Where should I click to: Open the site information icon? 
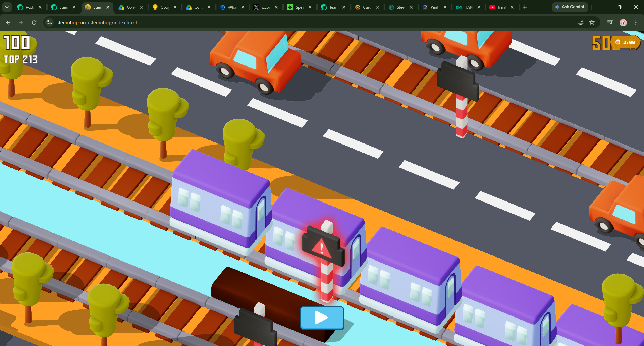(x=50, y=22)
